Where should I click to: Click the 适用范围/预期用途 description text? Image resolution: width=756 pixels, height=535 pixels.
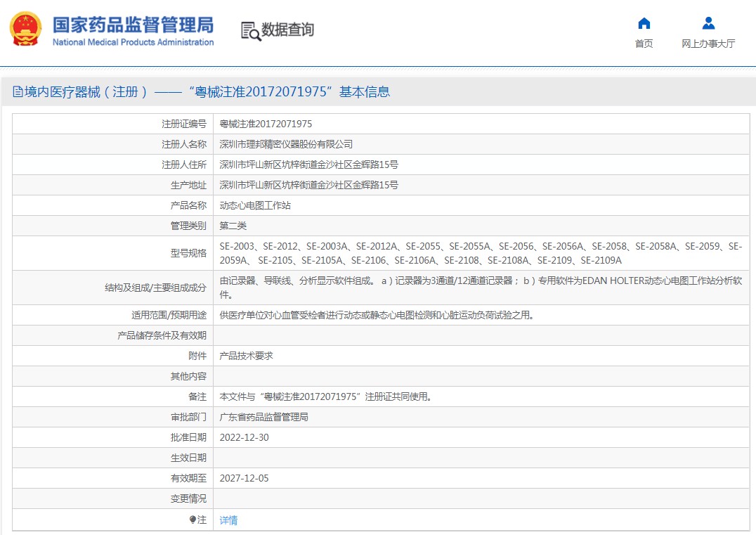coord(377,316)
